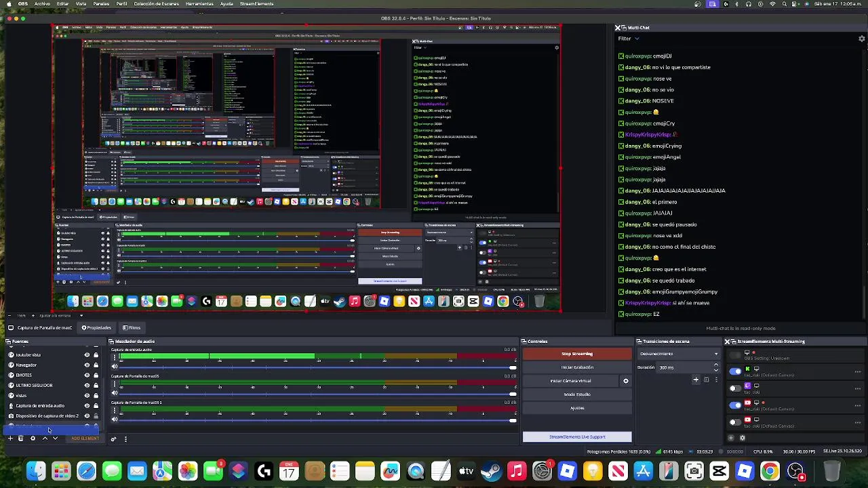The width and height of the screenshot is (868, 488).
Task: Open StreamElements Live Support
Action: (x=577, y=436)
